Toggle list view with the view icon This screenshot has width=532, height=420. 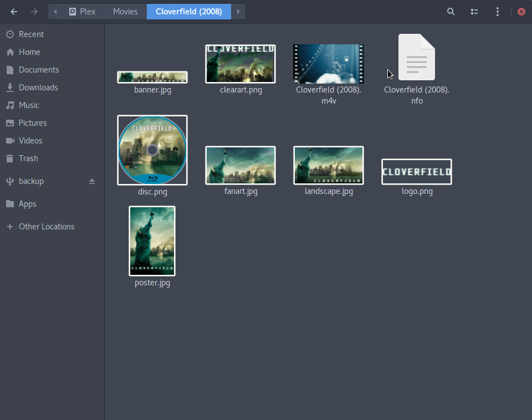[x=474, y=12]
